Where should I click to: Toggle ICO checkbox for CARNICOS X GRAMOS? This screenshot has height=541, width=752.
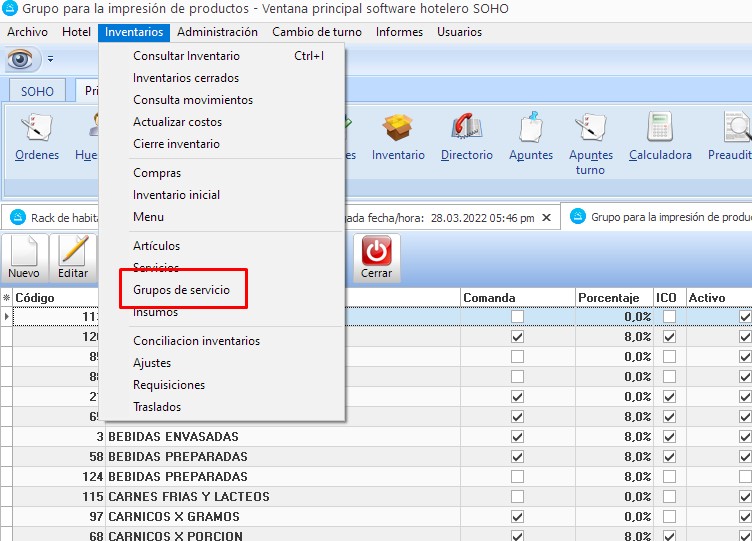pyautogui.click(x=669, y=517)
